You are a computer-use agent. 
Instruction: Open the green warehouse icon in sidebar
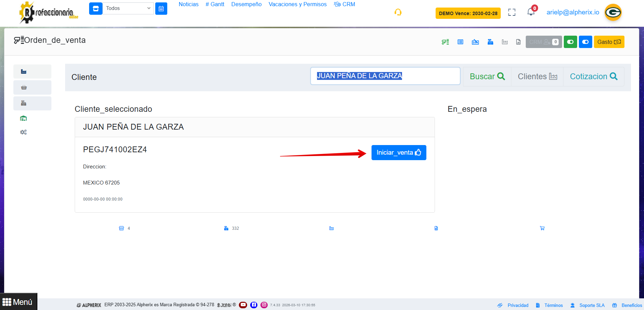pos(23,118)
